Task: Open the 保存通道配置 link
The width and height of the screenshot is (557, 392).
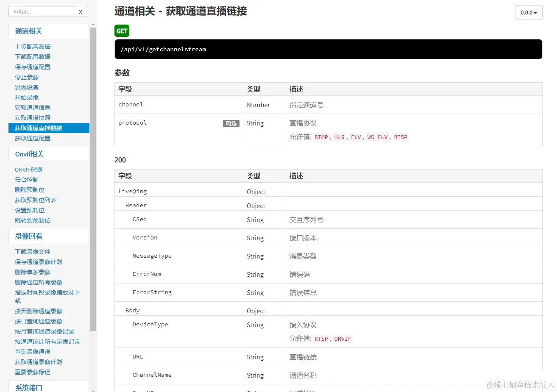Action: pos(33,67)
